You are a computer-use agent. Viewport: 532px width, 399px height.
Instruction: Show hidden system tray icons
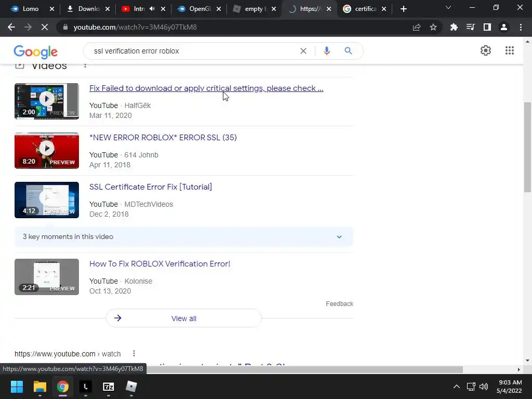point(457,387)
